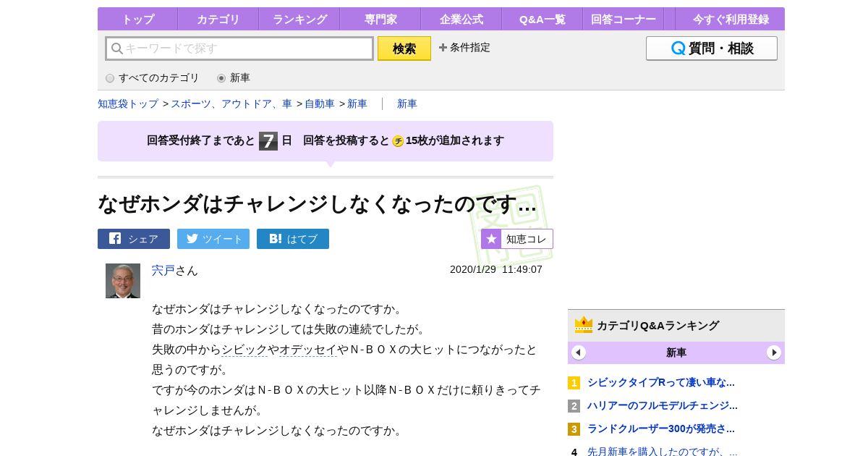The width and height of the screenshot is (868, 456).
Task: Open the トップ tab
Action: (137, 19)
